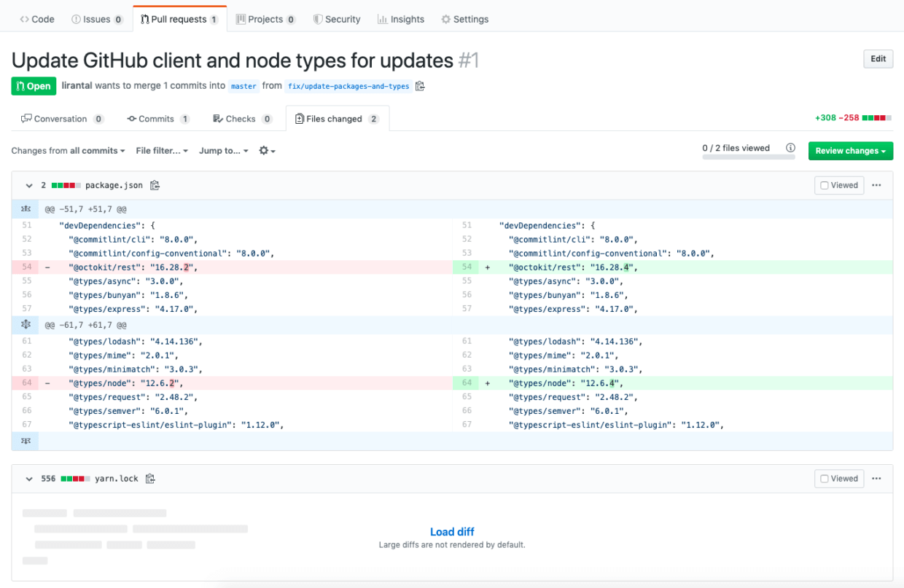Switch to the Projects tab
The image size is (904, 588).
[265, 19]
